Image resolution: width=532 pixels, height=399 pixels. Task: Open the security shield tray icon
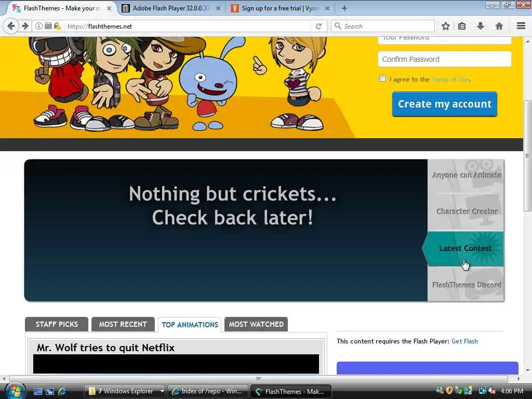(x=449, y=391)
